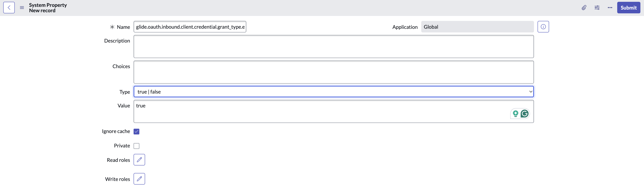The image size is (644, 186).
Task: Click the Application info icon
Action: (543, 26)
